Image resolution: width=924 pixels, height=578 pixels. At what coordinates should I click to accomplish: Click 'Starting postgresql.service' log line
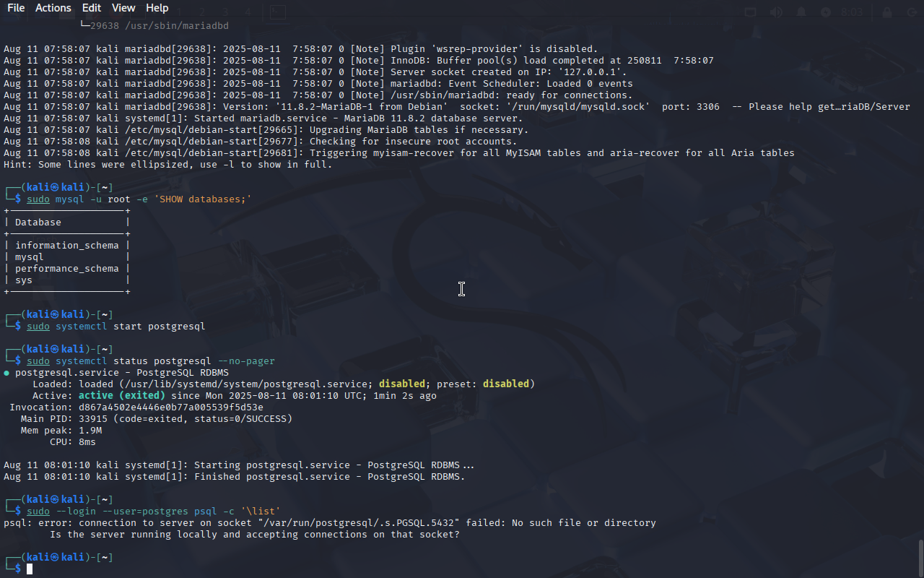[239, 465]
